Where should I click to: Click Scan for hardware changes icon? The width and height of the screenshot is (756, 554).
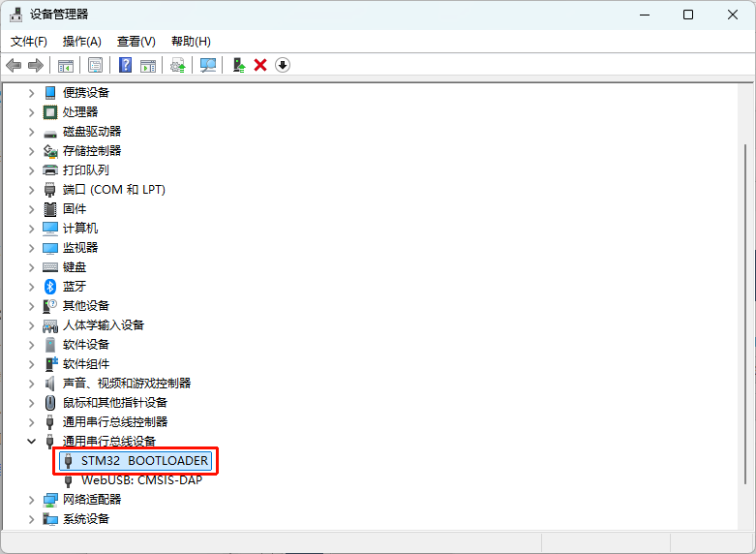coord(207,65)
